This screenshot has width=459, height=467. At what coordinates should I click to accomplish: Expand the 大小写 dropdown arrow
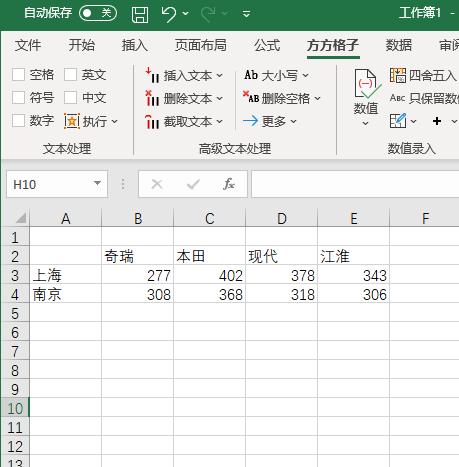click(305, 76)
